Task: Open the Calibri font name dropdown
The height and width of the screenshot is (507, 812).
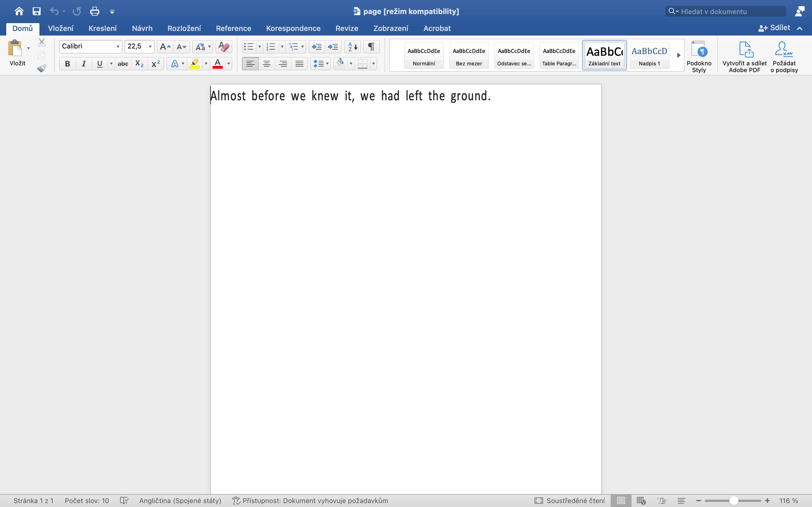Action: click(118, 46)
